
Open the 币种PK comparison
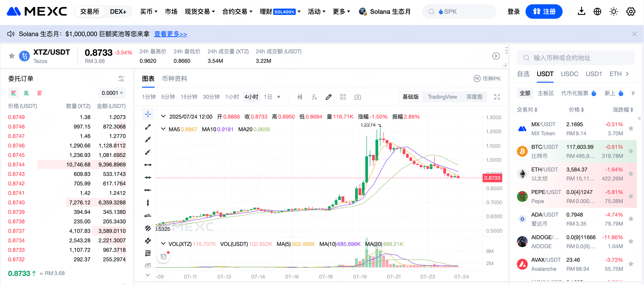(x=487, y=79)
